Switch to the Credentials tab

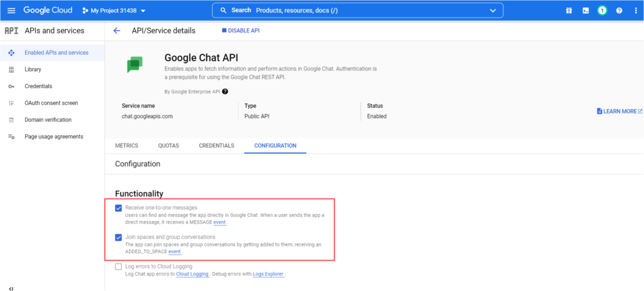(x=216, y=145)
